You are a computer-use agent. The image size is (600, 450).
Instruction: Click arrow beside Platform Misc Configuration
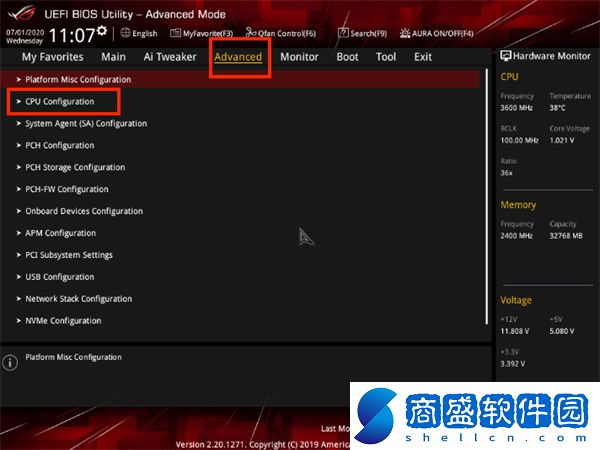(x=18, y=79)
